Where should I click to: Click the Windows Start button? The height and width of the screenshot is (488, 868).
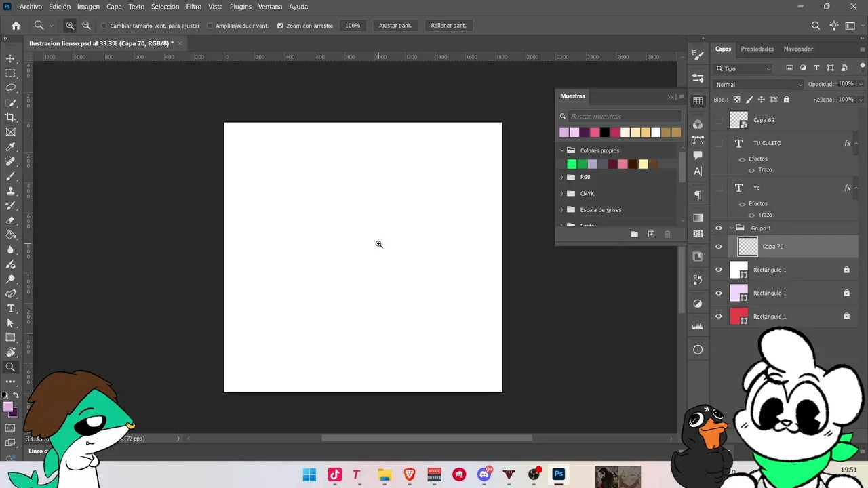(309, 474)
